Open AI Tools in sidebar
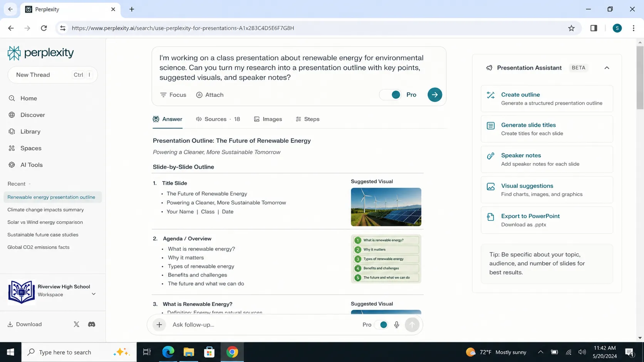Screen dimensions: 644x362 (x=26, y=165)
